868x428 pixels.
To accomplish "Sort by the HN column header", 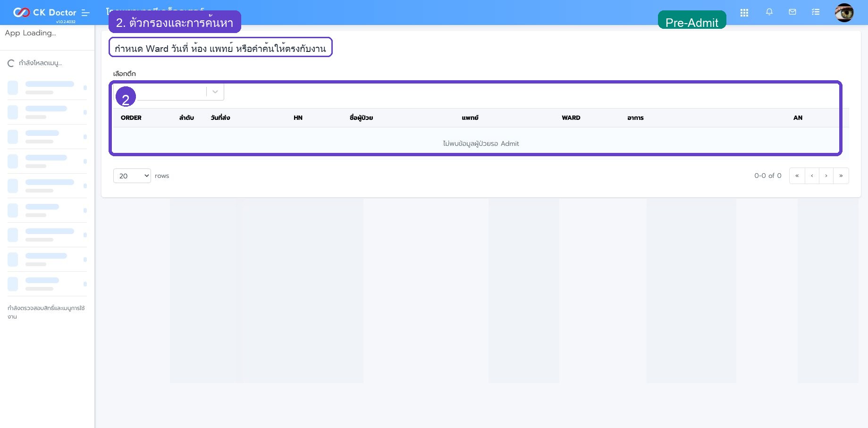I will point(298,117).
